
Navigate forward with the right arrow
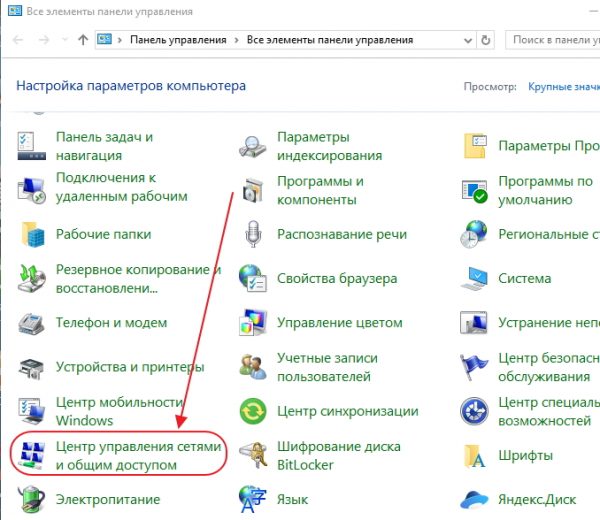pyautogui.click(x=44, y=39)
